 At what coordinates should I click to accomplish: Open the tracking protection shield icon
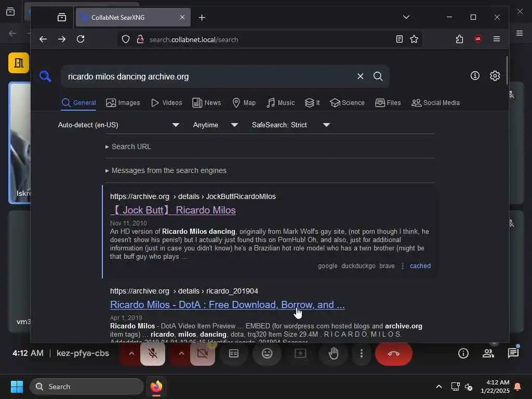(x=126, y=39)
